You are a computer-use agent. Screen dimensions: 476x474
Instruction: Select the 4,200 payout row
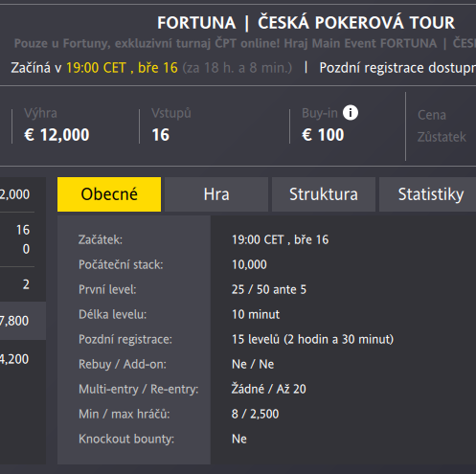point(23,359)
